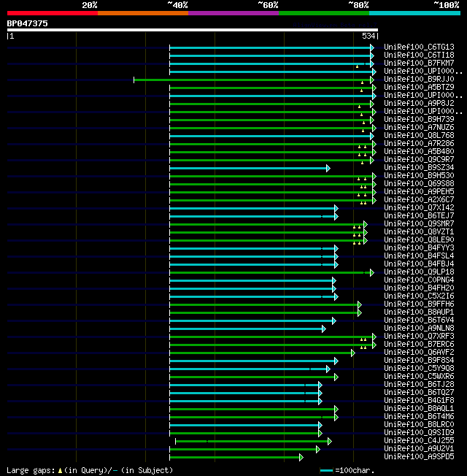
Task: Open hit UniRef100_B9RJJ0
Action: [419, 80]
